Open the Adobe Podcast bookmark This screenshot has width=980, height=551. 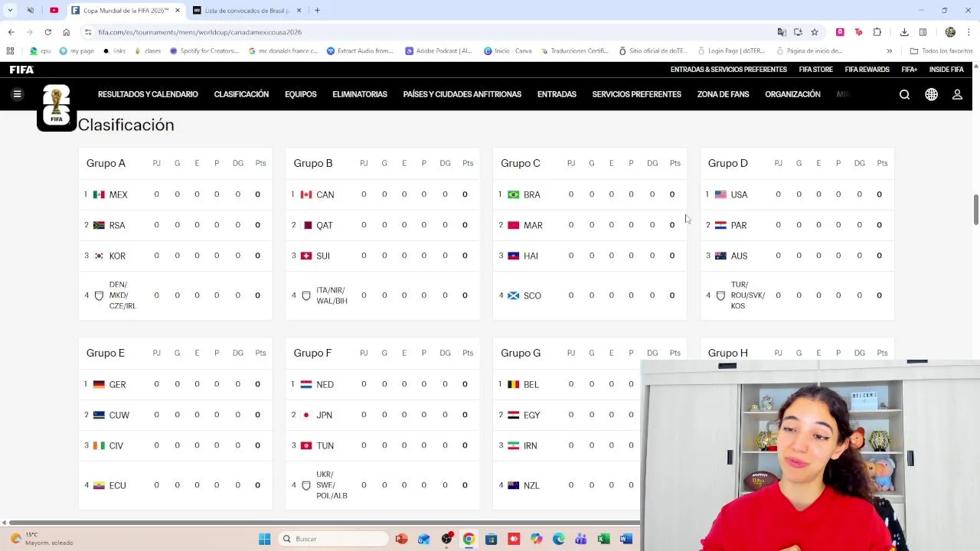click(439, 51)
